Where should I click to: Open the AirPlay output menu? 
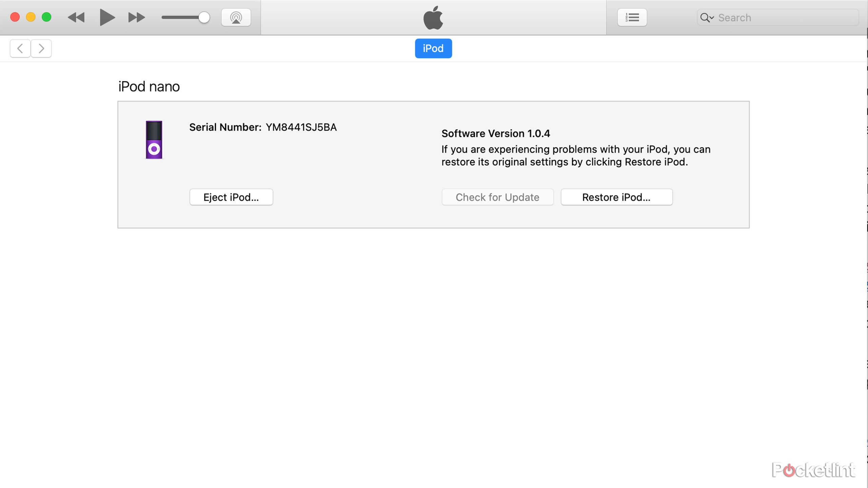pos(236,17)
